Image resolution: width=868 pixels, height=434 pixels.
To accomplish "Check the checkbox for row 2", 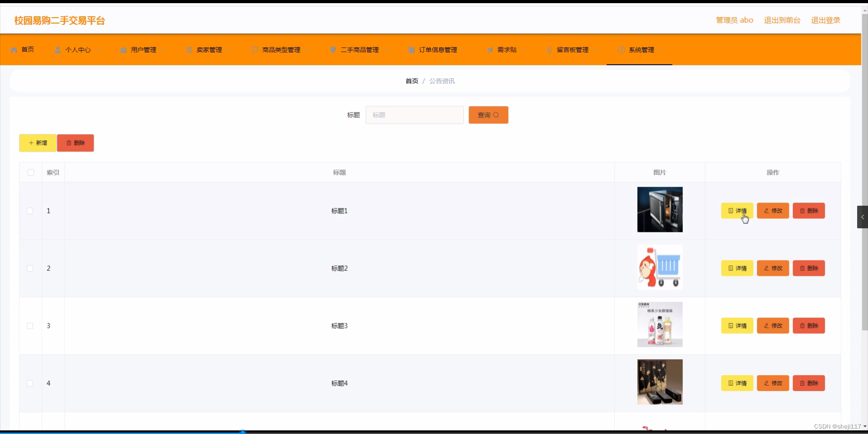I will click(x=30, y=268).
